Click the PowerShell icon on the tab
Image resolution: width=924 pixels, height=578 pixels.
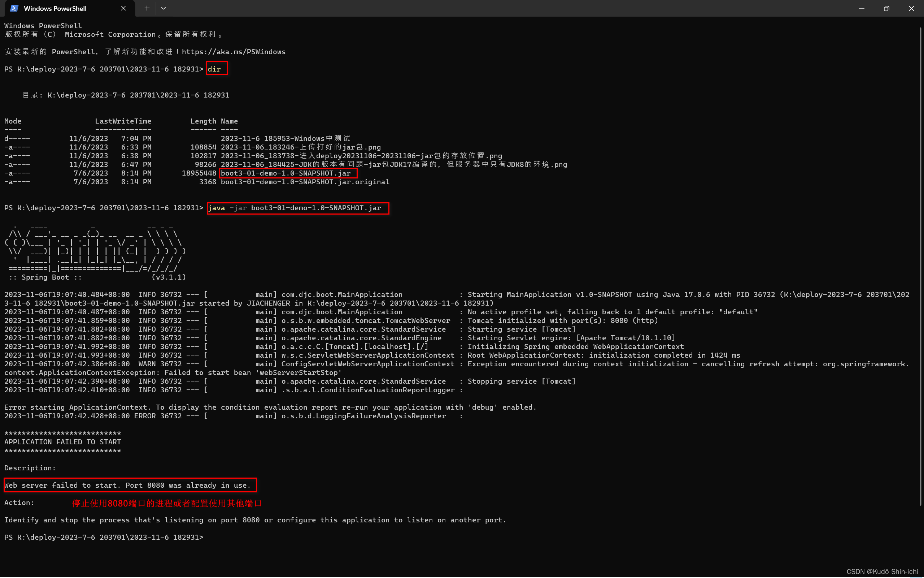[x=14, y=8]
